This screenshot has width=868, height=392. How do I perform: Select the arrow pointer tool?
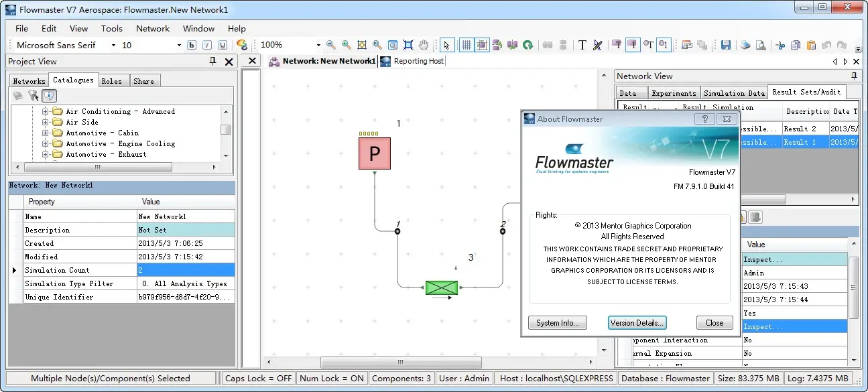click(x=447, y=45)
